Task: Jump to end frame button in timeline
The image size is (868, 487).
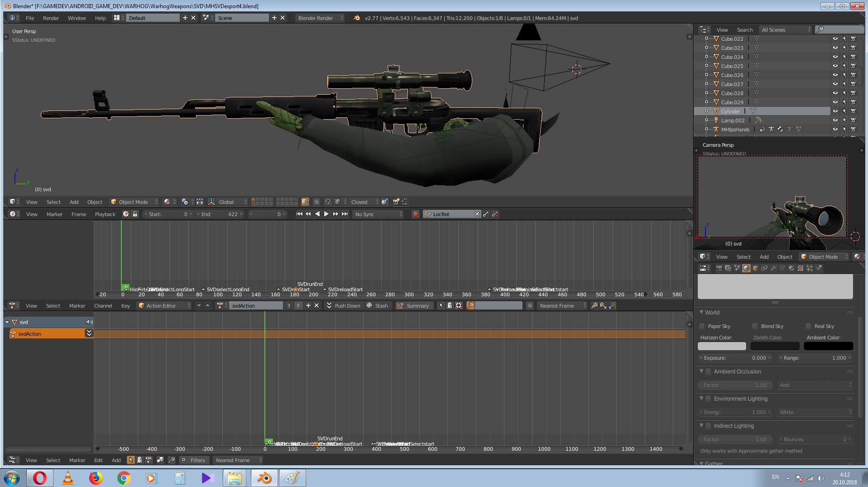Action: (345, 214)
